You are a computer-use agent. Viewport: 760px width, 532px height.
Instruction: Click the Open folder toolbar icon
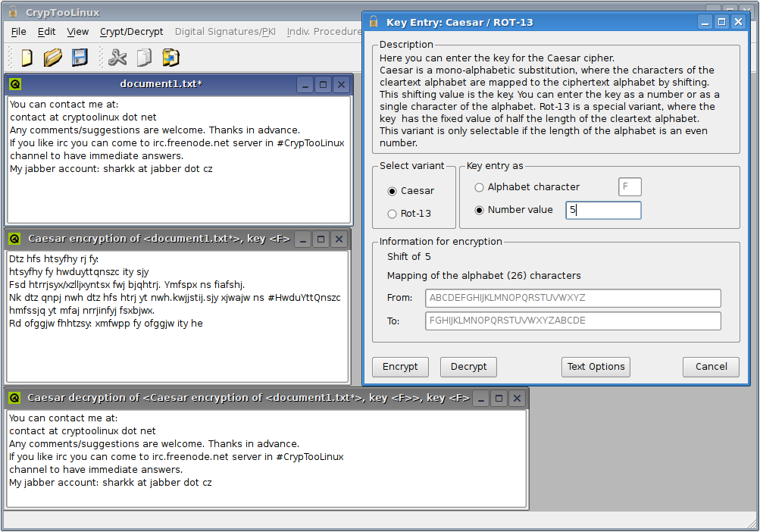(x=53, y=58)
